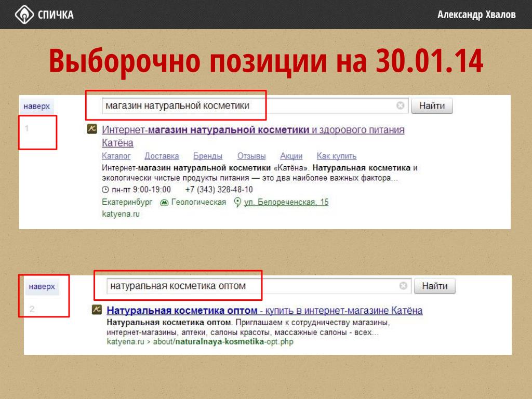
Task: Click the phone number '+7 (343) 328-48-10'
Action: coord(219,190)
